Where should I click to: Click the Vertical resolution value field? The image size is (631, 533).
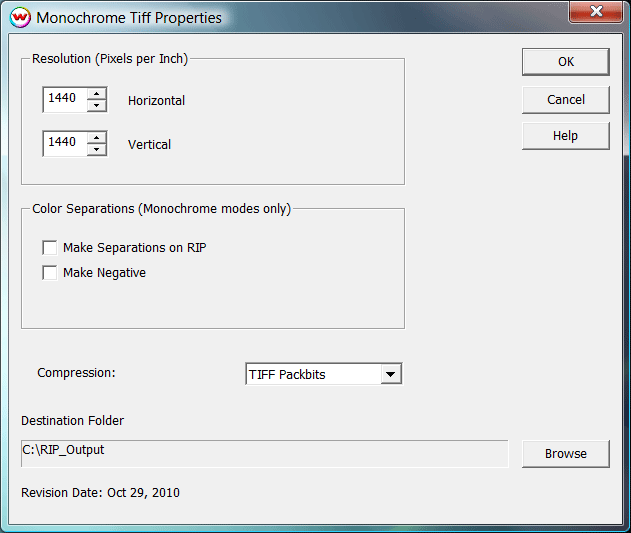coord(64,143)
